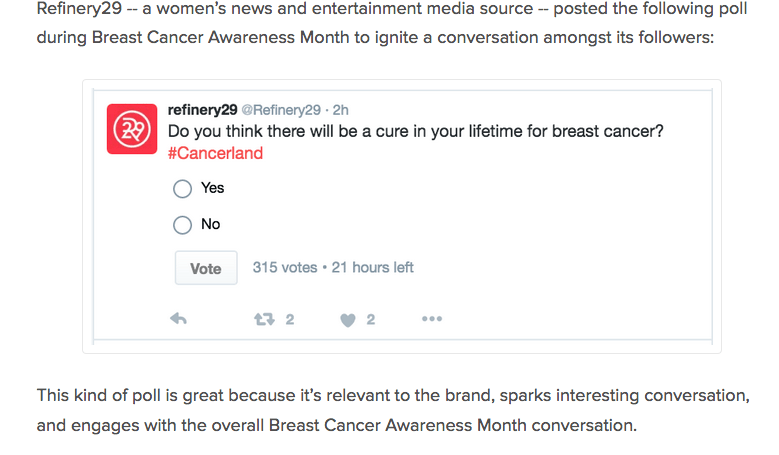The image size is (779, 455).
Task: Like the tweet with the heart icon
Action: point(348,320)
